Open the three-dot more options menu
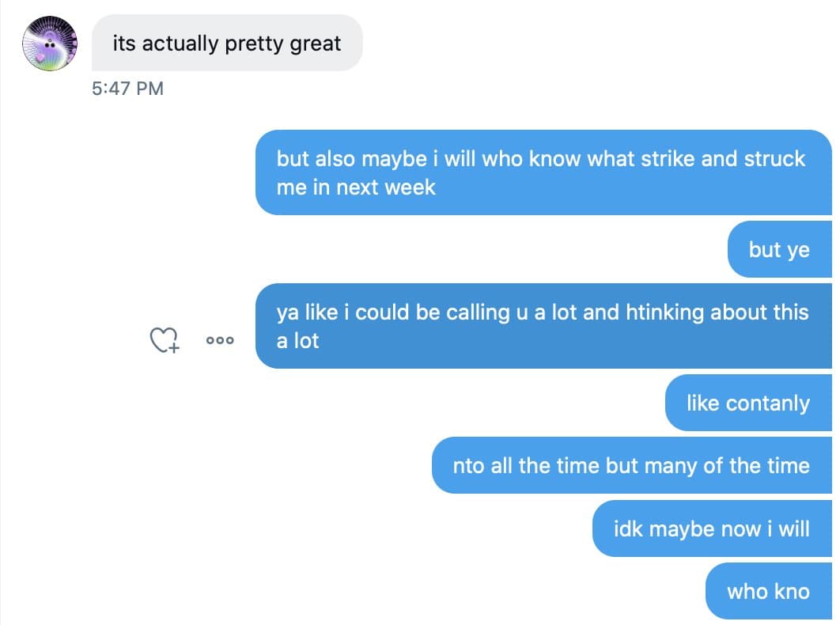This screenshot has width=840, height=625. coord(219,340)
